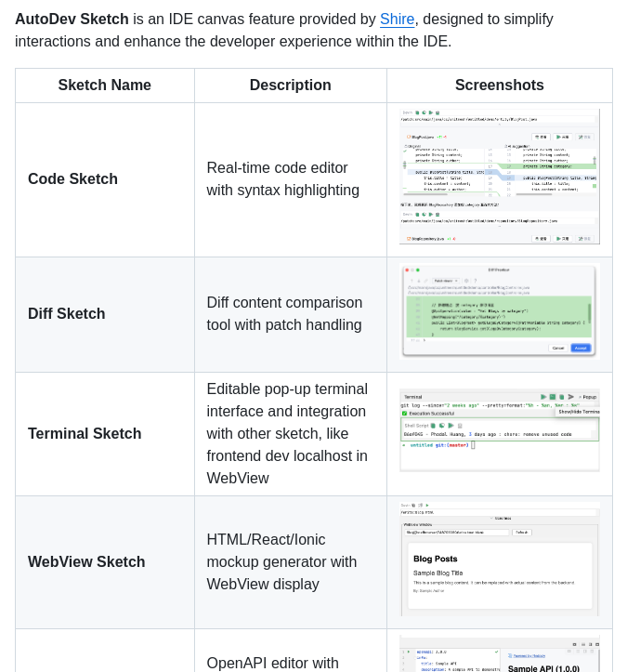Open the Shire link in the intro

397,19
